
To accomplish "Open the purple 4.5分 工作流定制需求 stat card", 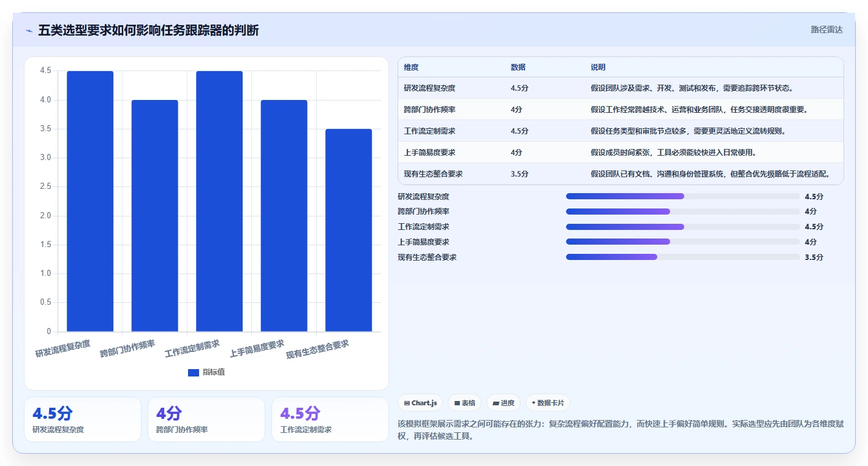I will click(x=330, y=419).
